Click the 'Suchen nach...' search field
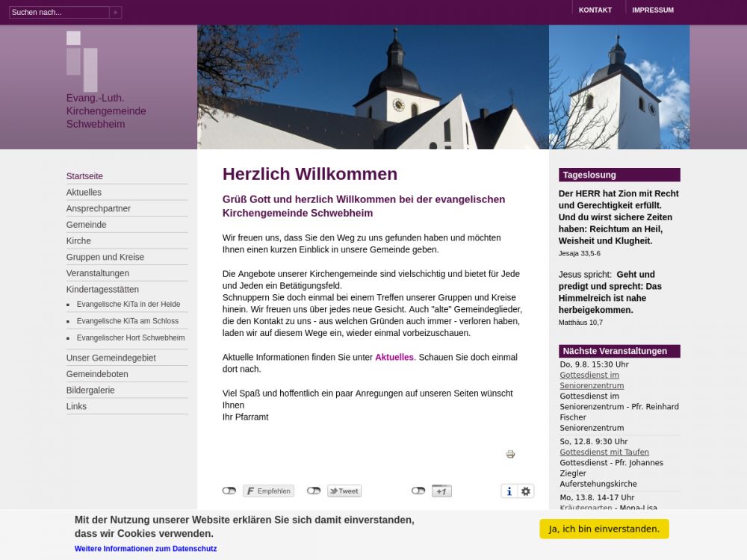The height and width of the screenshot is (560, 747). click(59, 13)
